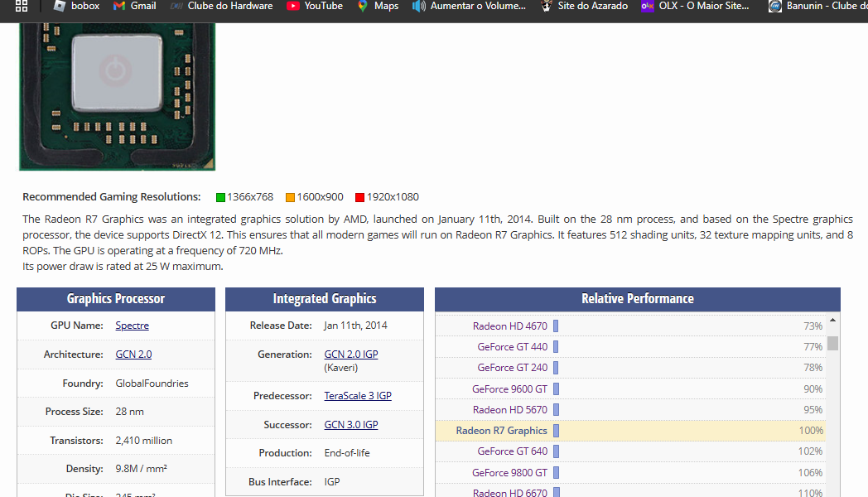Open the GCN 2.0 architecture link

133,355
